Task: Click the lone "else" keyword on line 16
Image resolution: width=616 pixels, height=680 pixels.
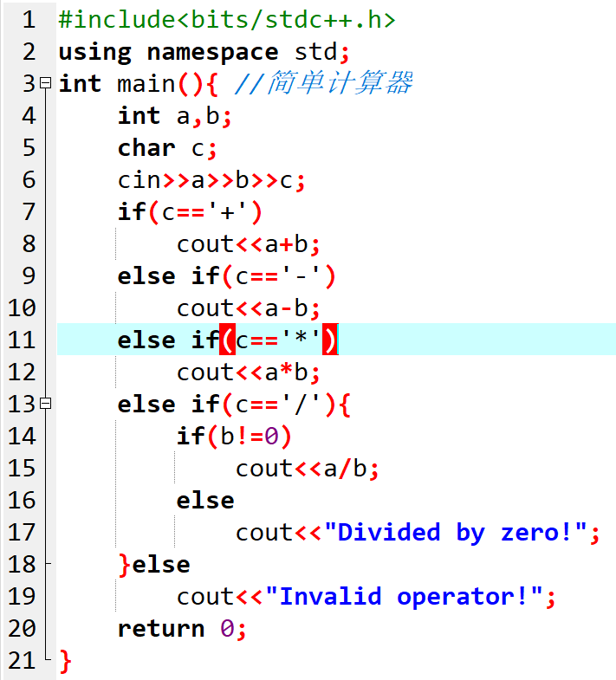Action: point(205,501)
